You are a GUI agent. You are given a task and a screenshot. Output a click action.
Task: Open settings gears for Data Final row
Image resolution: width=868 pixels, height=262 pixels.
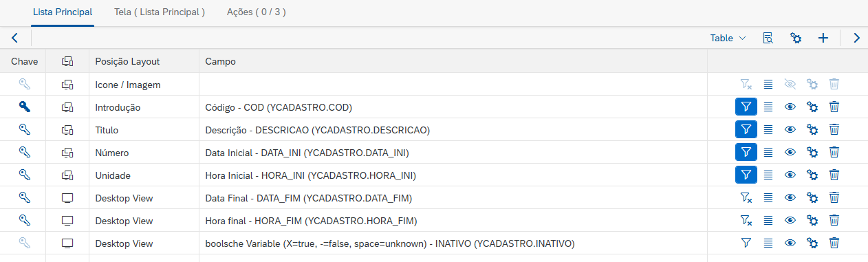(x=812, y=198)
